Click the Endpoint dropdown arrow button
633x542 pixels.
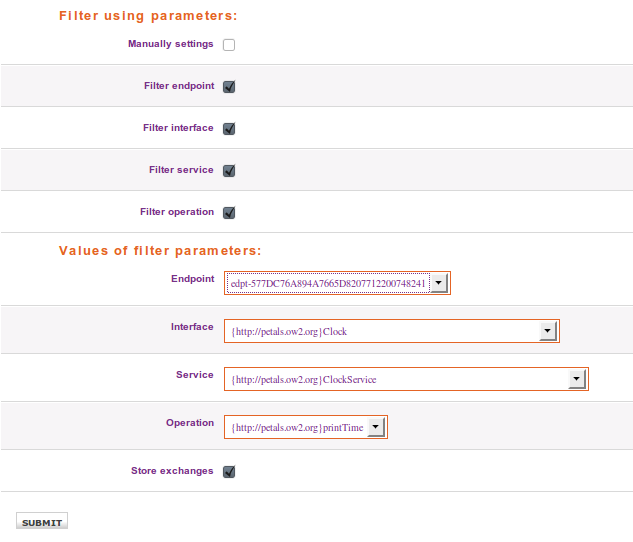click(440, 284)
